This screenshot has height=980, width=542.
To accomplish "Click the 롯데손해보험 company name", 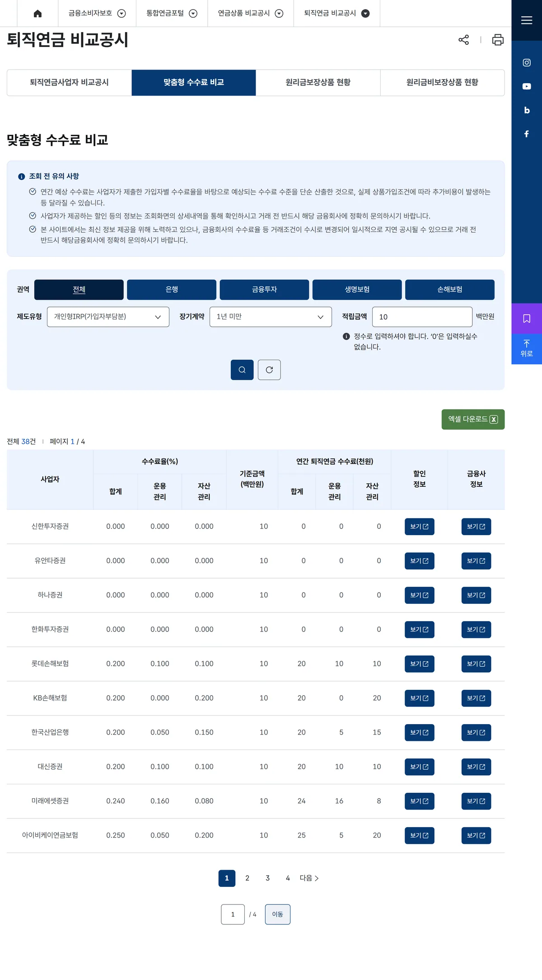I will pos(50,664).
